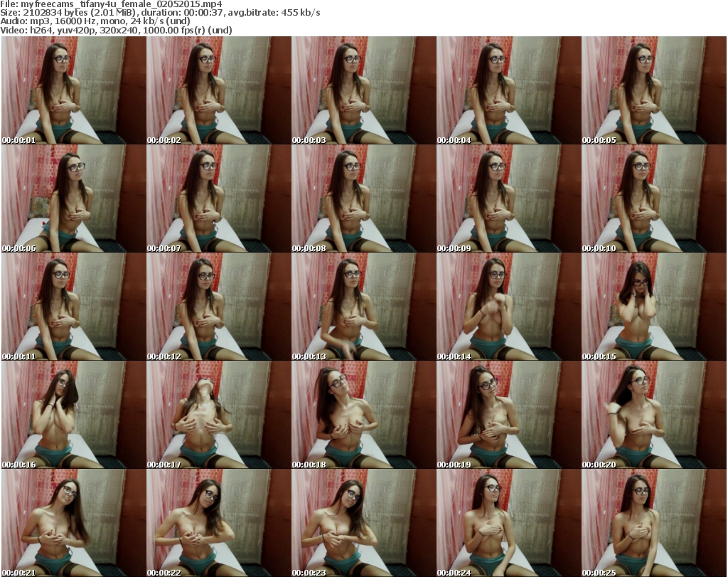The image size is (728, 577).
Task: Select the thumbnail stamped 00:00:15
Action: 654,307
